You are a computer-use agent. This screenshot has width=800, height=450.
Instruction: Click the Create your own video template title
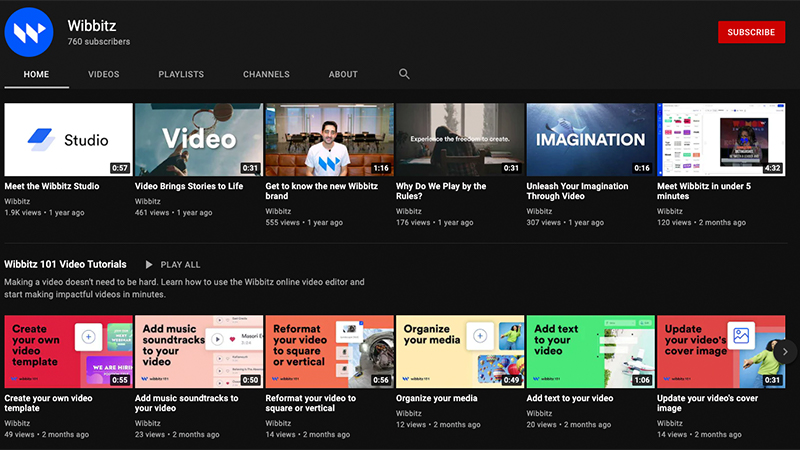tap(48, 403)
